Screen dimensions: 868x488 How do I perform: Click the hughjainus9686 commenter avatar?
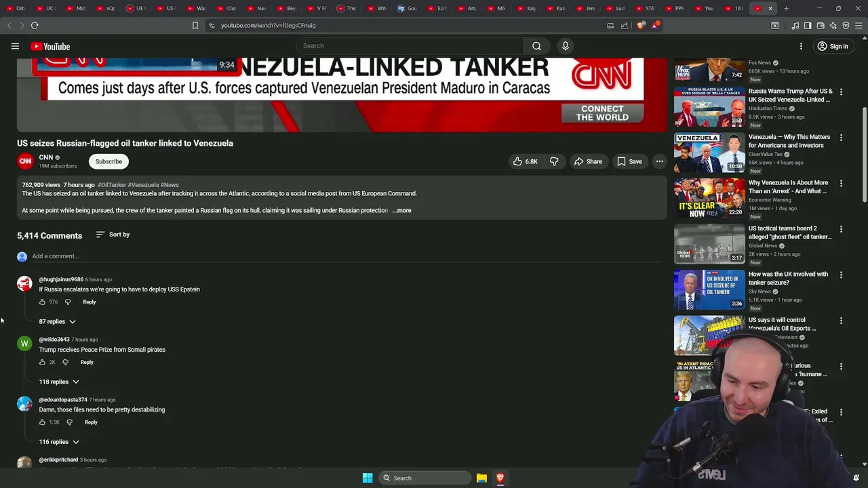point(24,283)
